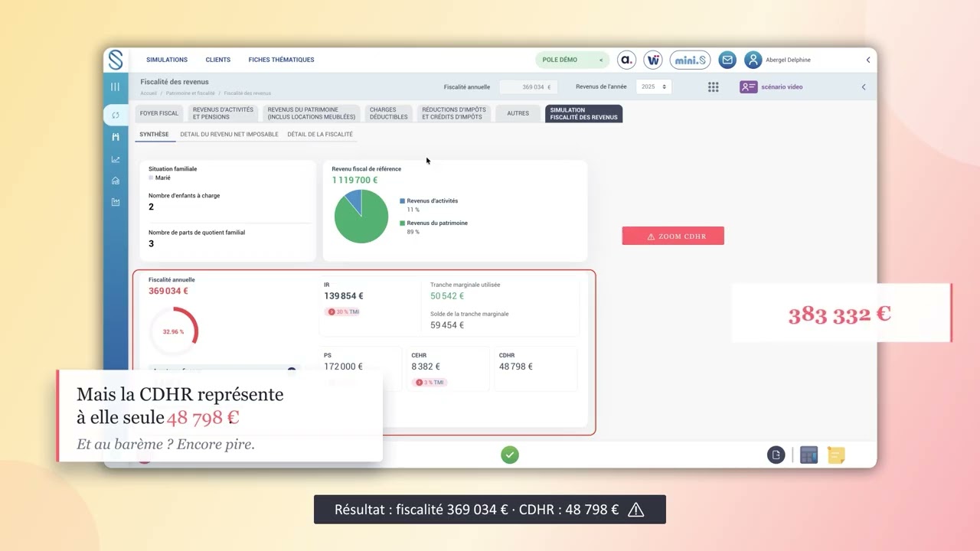
Task: Switch to CHARGES DÉDUCTIBLES tab
Action: 389,113
